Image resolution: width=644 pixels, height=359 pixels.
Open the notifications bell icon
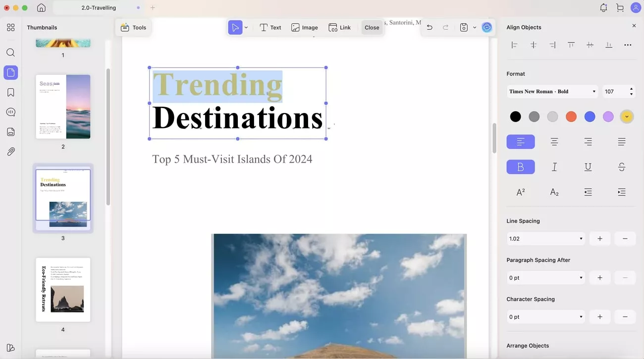click(603, 8)
